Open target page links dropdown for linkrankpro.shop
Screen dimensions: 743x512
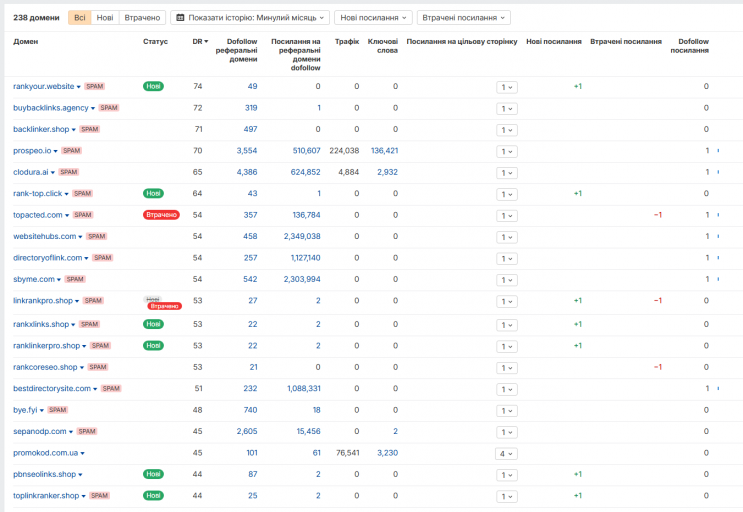point(507,301)
